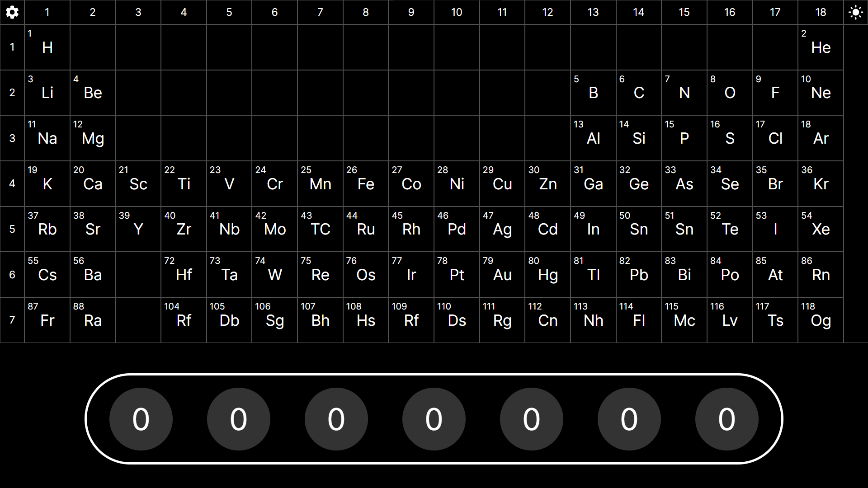The image size is (868, 488).
Task: Click the Carbon element cell
Action: point(638,93)
